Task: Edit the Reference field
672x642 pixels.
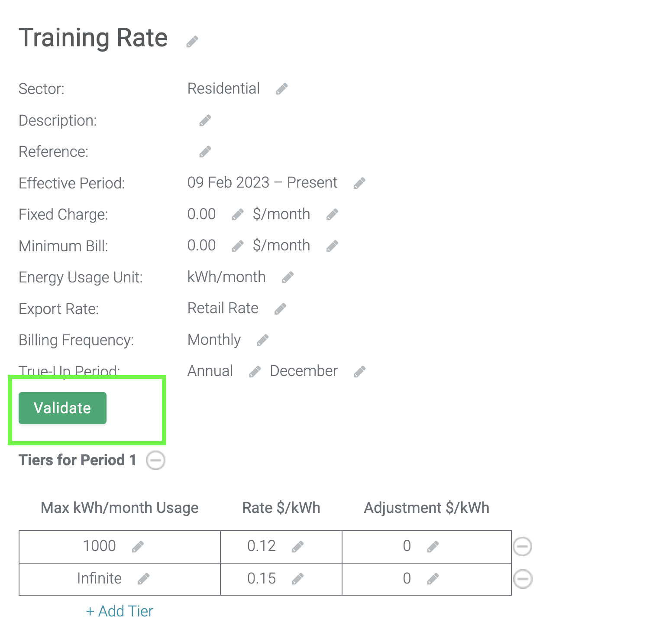Action: (x=205, y=151)
